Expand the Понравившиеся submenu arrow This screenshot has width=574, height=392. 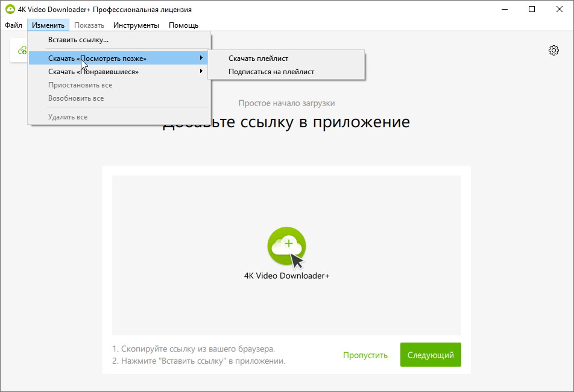point(201,71)
